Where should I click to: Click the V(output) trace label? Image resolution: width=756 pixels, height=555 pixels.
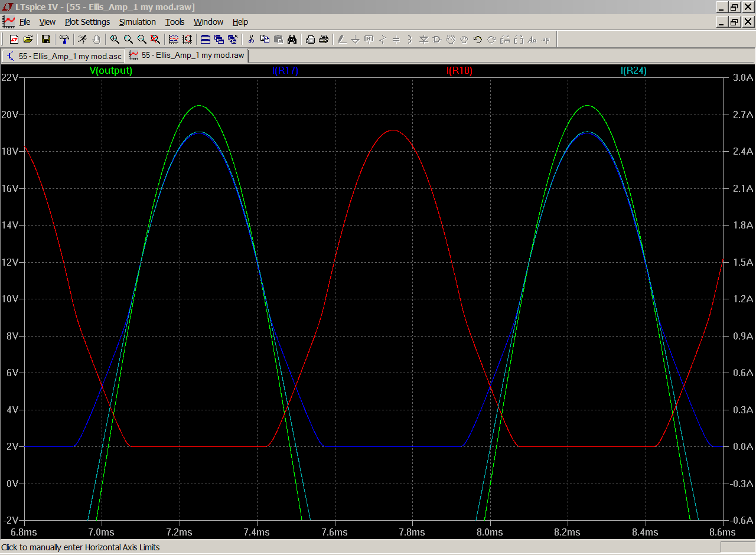pyautogui.click(x=111, y=71)
